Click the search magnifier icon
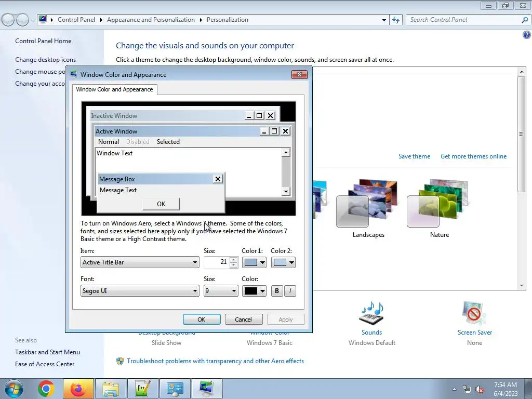The image size is (532, 399). 525,20
